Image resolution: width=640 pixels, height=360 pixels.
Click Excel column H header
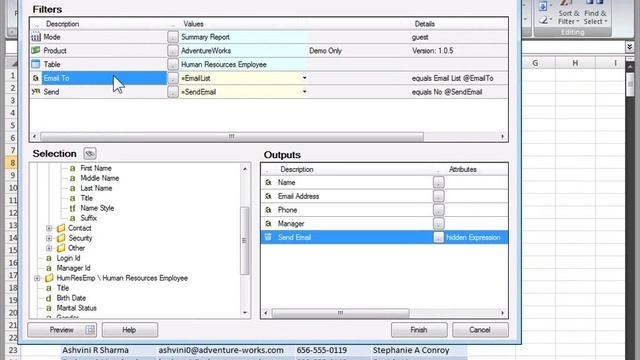[575, 63]
